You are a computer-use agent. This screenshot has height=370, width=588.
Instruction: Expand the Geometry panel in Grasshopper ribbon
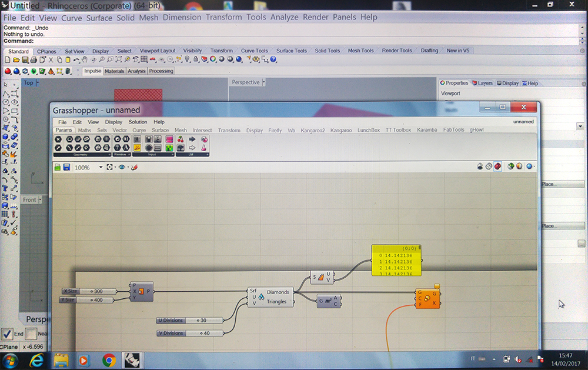(x=109, y=155)
